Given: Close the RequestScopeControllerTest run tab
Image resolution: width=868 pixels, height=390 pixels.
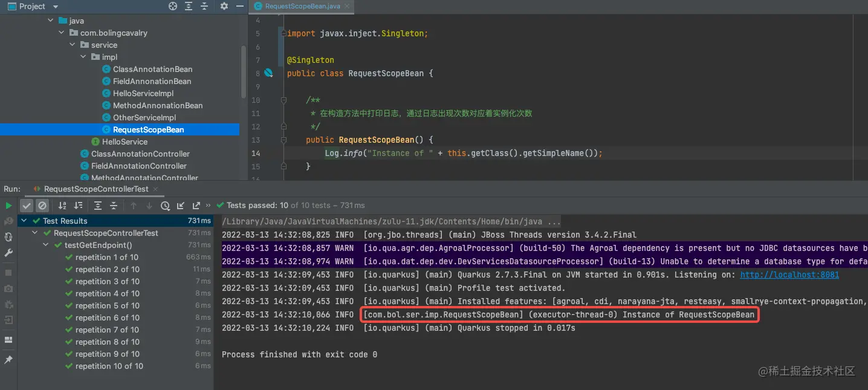Looking at the screenshot, I should point(157,189).
